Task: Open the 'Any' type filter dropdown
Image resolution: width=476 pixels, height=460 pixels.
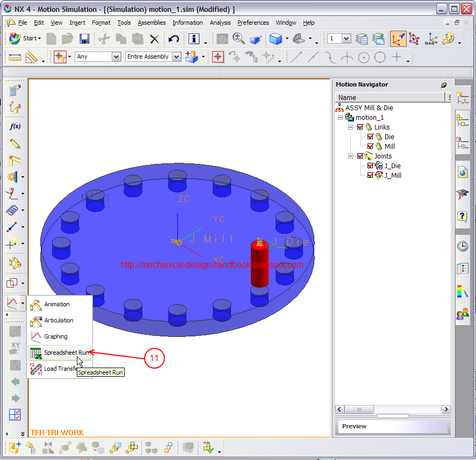Action: click(x=116, y=57)
